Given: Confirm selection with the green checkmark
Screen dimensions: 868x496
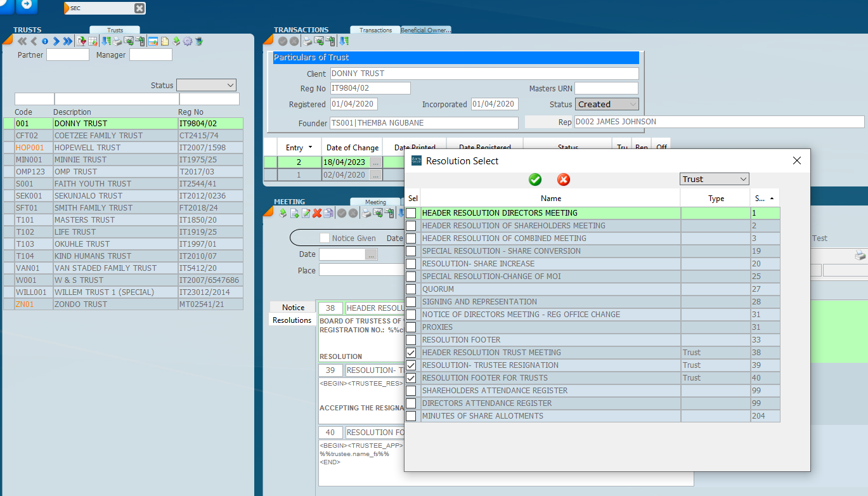Looking at the screenshot, I should click(x=535, y=179).
